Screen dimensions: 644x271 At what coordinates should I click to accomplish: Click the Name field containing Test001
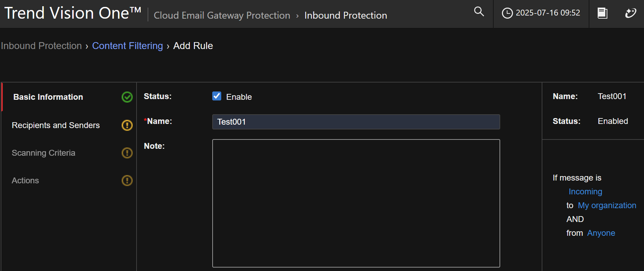tap(356, 122)
